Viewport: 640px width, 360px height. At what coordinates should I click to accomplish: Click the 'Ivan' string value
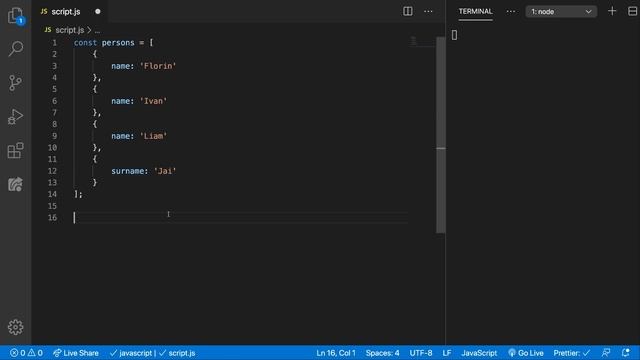pyautogui.click(x=153, y=101)
